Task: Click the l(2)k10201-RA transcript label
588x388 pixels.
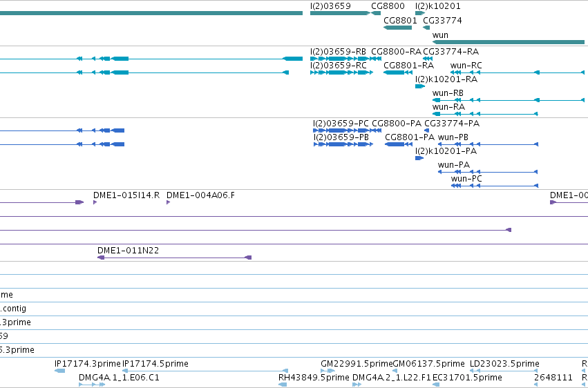Action: pos(446,79)
